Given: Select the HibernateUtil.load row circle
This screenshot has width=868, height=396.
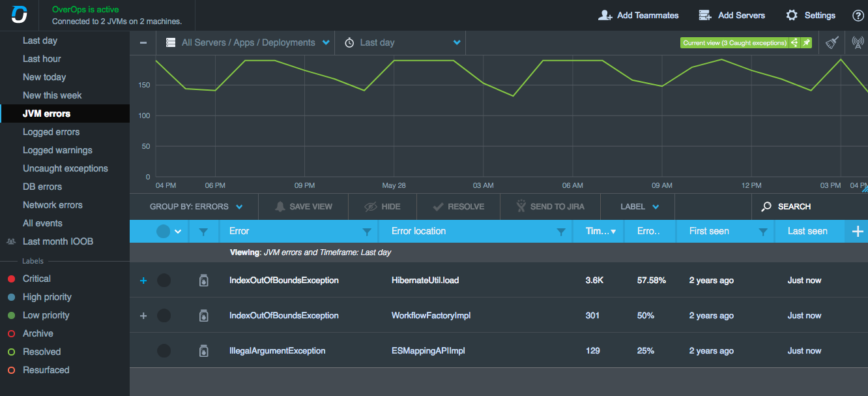Looking at the screenshot, I should click(x=164, y=281).
